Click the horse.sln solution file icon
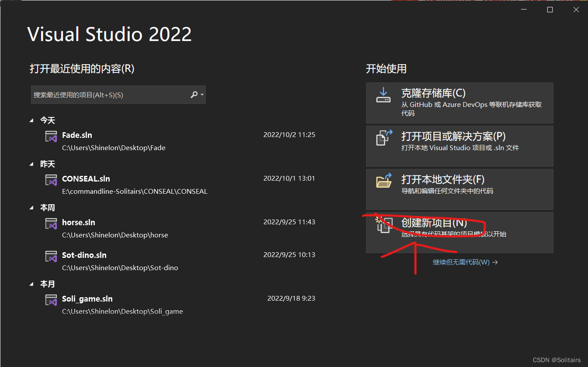The height and width of the screenshot is (367, 588). pyautogui.click(x=51, y=223)
